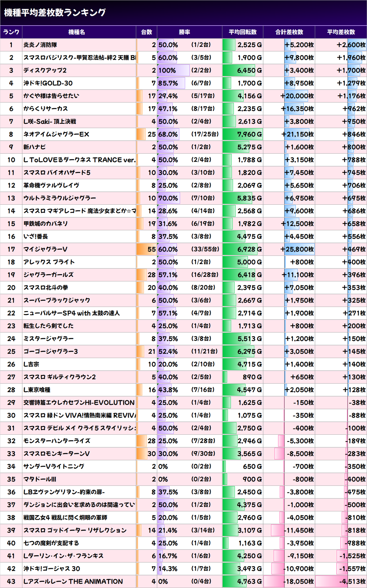The image size is (367, 588).
Task: Select machine name 甲鉄城のカバネリ
Action: [x=46, y=224]
